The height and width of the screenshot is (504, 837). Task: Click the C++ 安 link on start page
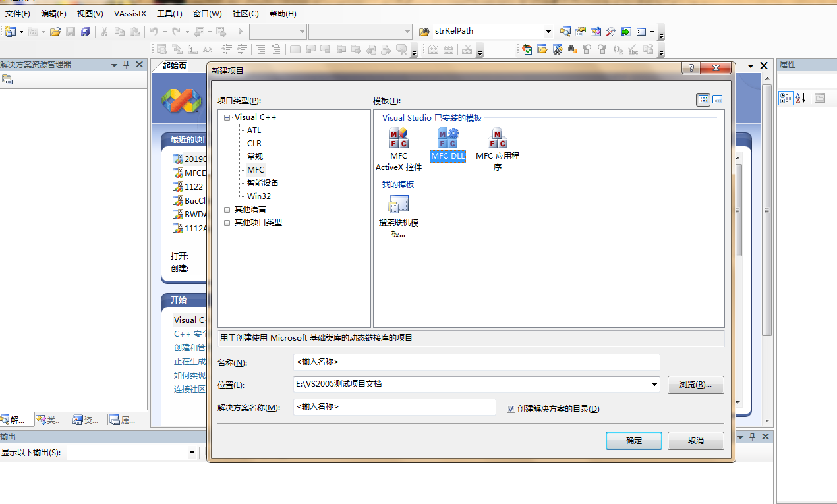pos(190,334)
